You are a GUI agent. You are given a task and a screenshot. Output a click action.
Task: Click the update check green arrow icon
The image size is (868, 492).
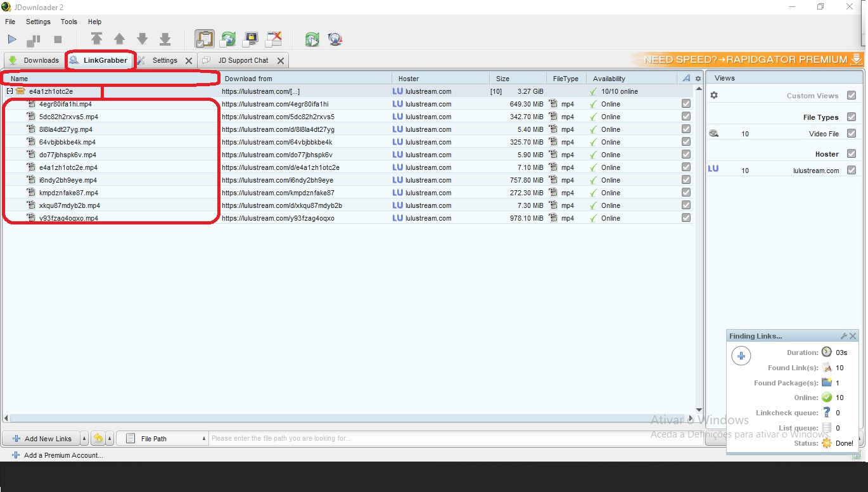point(312,39)
